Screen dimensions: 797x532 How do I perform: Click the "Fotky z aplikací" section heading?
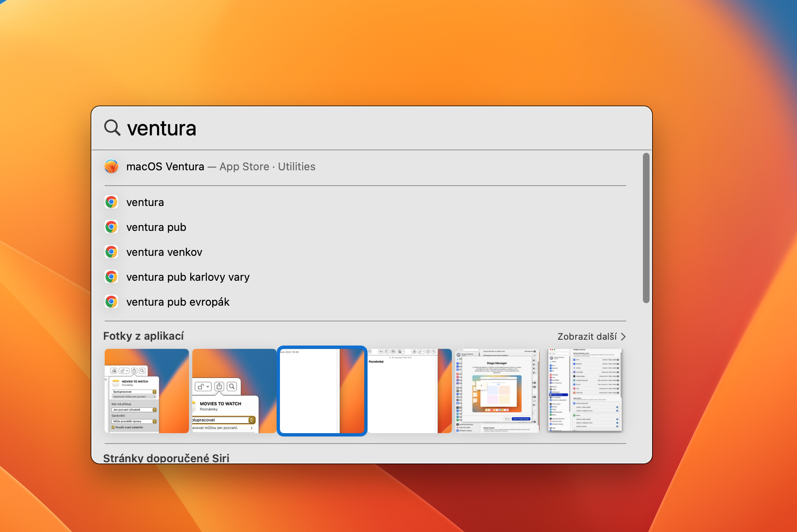[143, 336]
